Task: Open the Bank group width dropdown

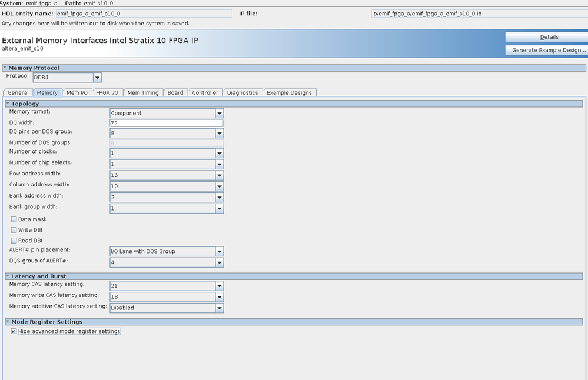Action: [x=220, y=208]
